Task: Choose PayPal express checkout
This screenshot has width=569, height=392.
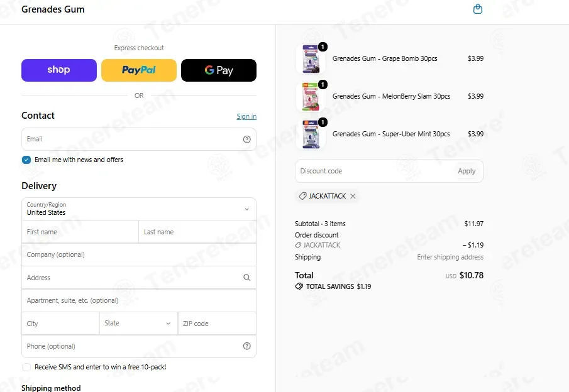Action: coord(139,70)
